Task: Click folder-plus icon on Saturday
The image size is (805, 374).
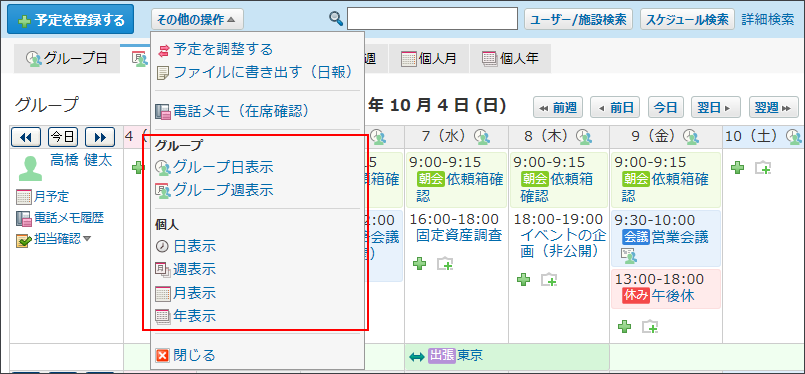Action: coord(763,167)
